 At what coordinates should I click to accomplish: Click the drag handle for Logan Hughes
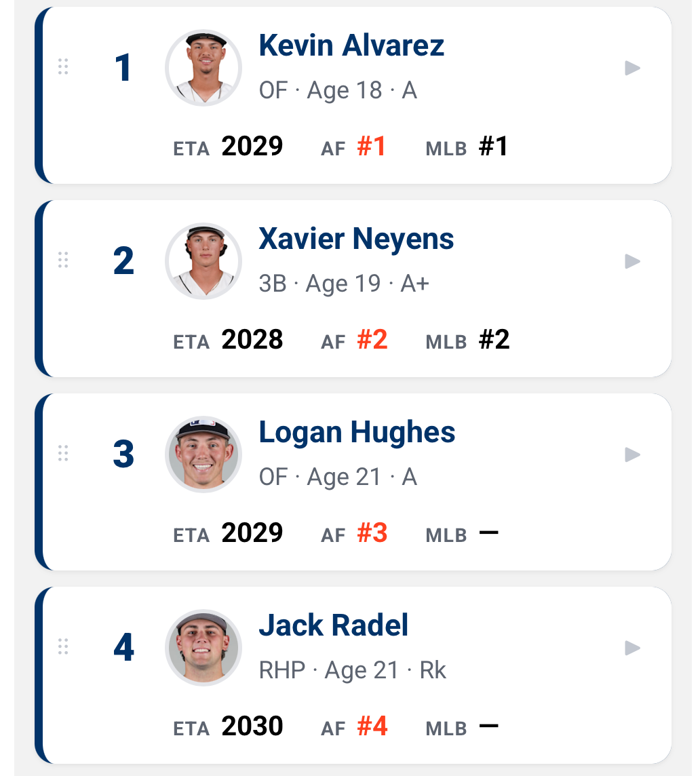63,453
